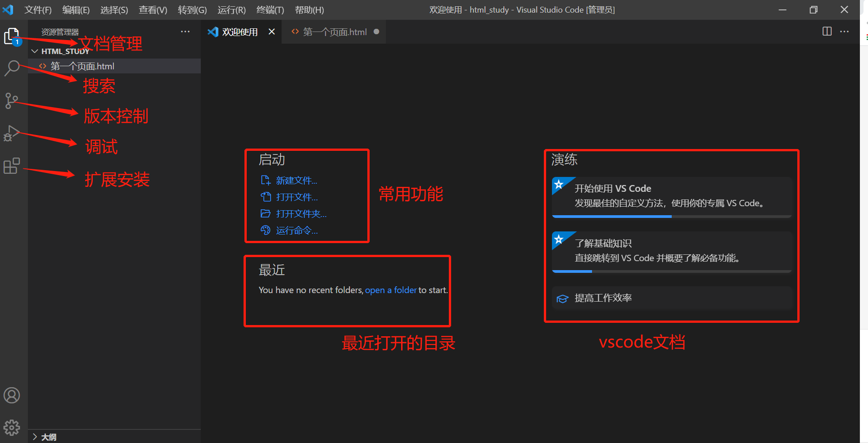
Task: Click the 启动 section heading
Action: pos(272,160)
